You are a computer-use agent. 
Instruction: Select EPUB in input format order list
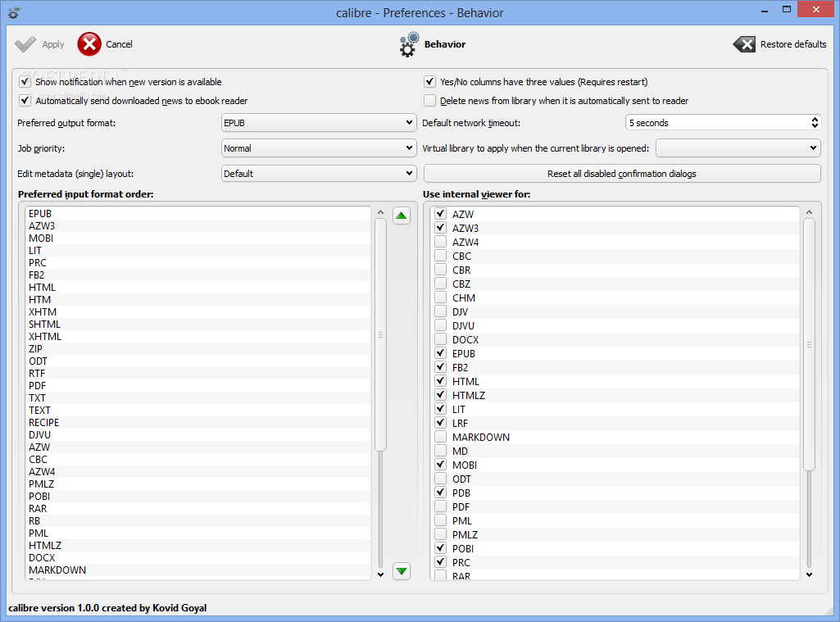pyautogui.click(x=198, y=213)
